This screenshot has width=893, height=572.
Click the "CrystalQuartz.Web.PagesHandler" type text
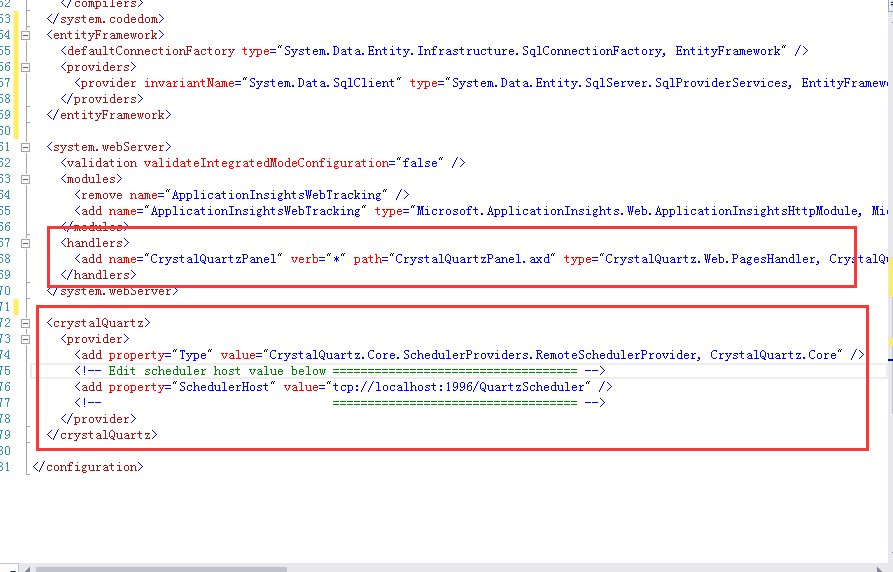tap(712, 259)
